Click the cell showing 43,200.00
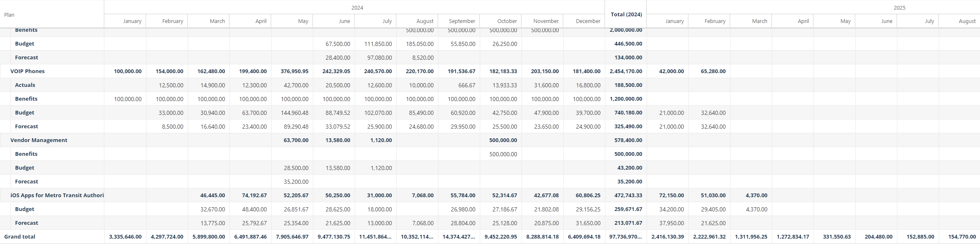The height and width of the screenshot is (244, 980). pos(626,168)
